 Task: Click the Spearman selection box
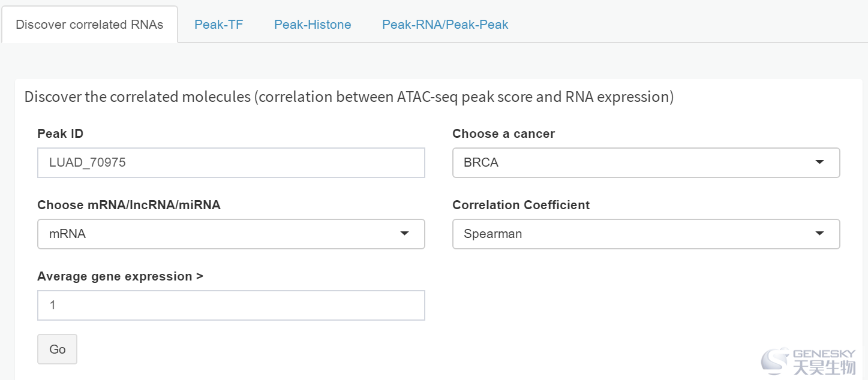646,234
